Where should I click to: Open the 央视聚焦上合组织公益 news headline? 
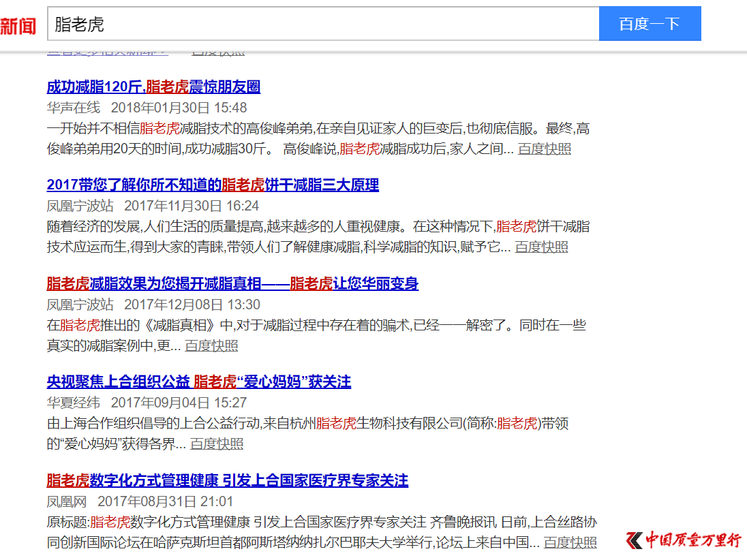pos(198,382)
